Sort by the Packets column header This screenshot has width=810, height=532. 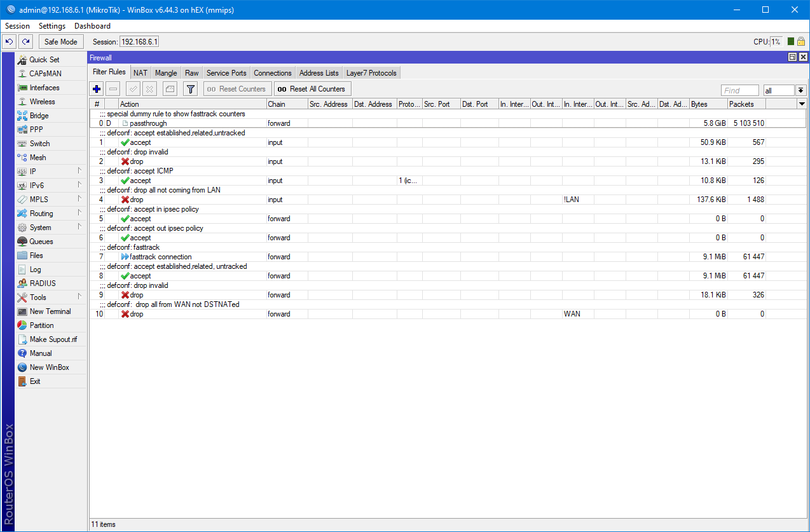pyautogui.click(x=746, y=104)
